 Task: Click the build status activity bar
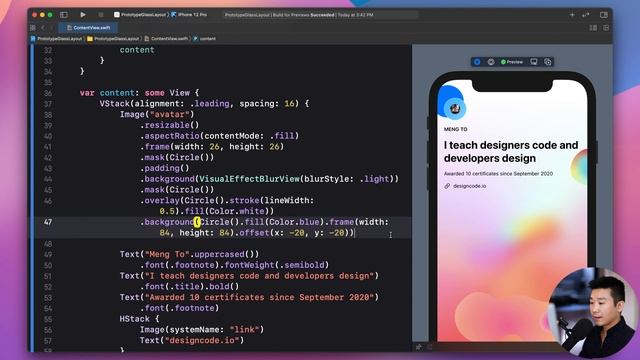tap(320, 15)
